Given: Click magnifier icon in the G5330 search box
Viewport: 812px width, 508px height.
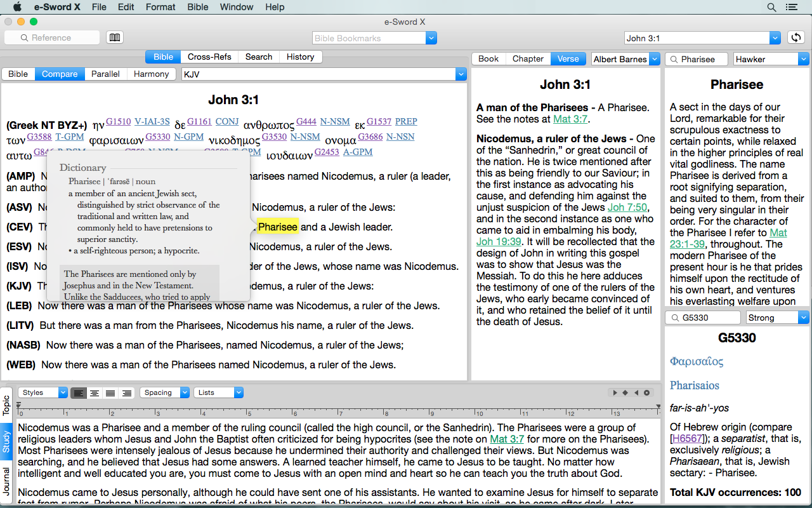Looking at the screenshot, I should click(674, 317).
